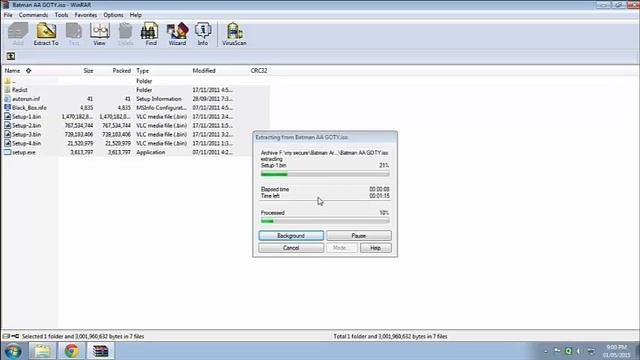Click status text 'Total 1 folder and 3,001,960,632 bytes'
Image resolution: width=640 pixels, height=360 pixels.
pyautogui.click(x=390, y=336)
